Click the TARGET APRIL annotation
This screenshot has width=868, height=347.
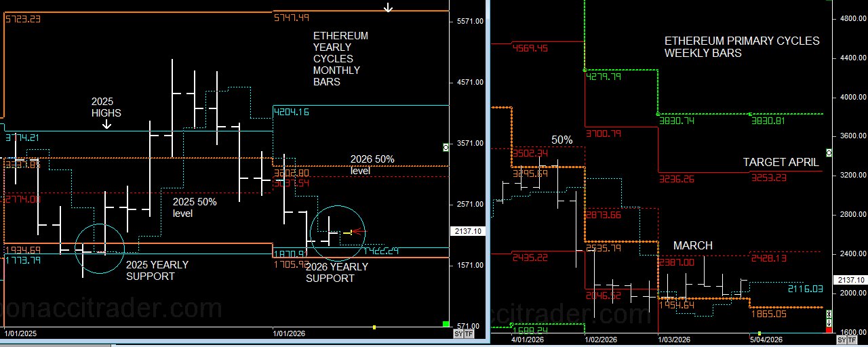781,163
